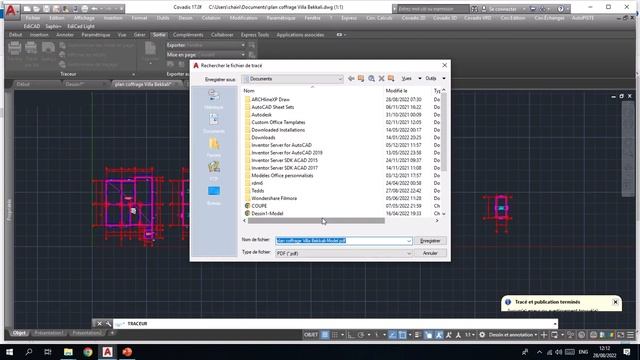Viewport: 640px width, 360px height.
Task: Click the search the web magnifier icon in dialog
Action: coord(371,78)
